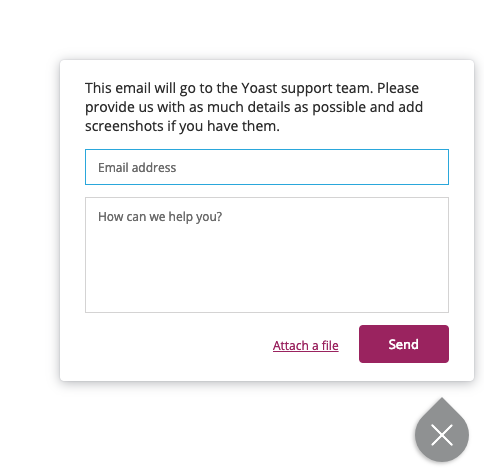This screenshot has height=473, width=498.
Task: Click the Attach a file link
Action: (x=305, y=345)
